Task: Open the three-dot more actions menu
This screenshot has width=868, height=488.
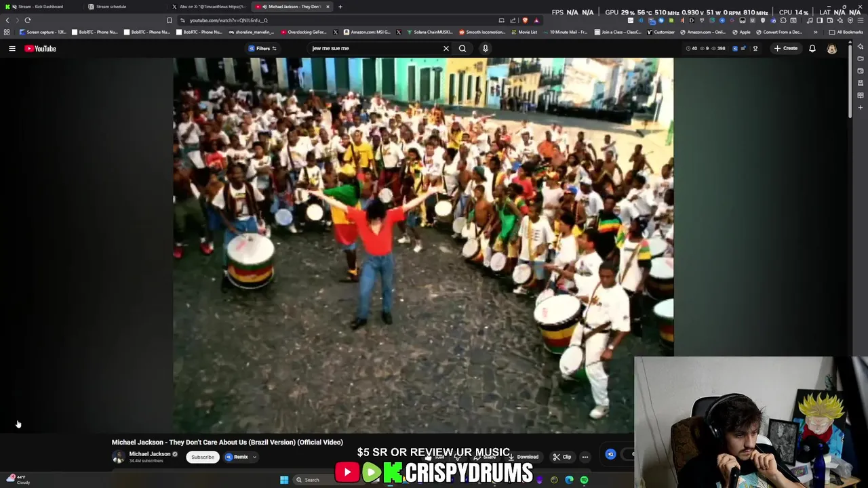Action: (x=585, y=457)
